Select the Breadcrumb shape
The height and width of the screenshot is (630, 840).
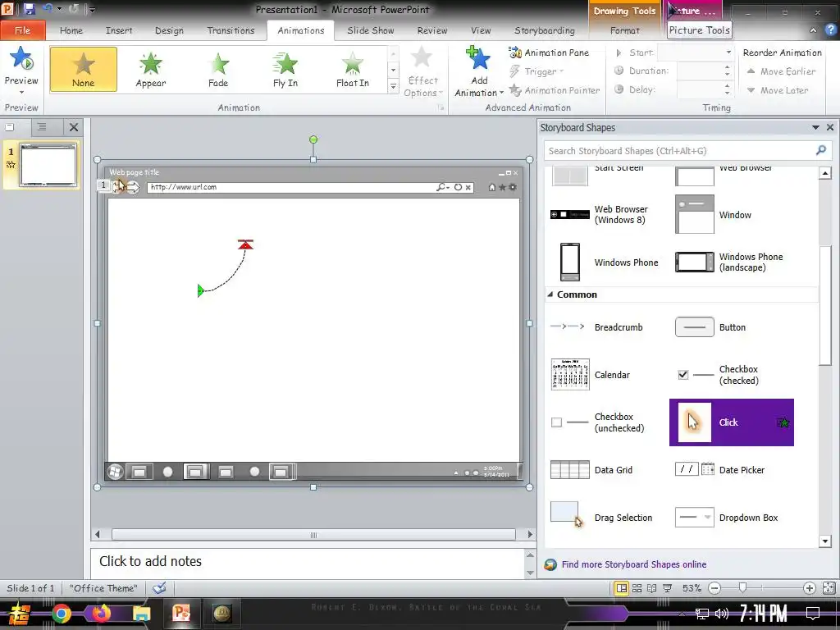[605, 326]
